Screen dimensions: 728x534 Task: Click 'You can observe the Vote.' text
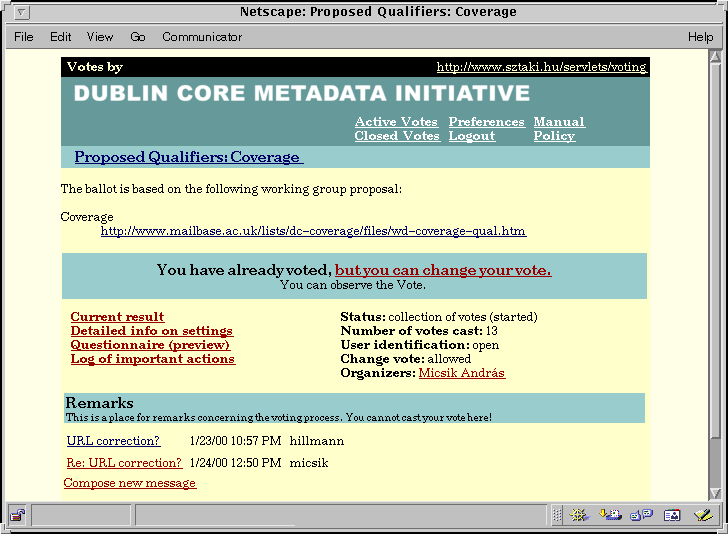pyautogui.click(x=353, y=285)
